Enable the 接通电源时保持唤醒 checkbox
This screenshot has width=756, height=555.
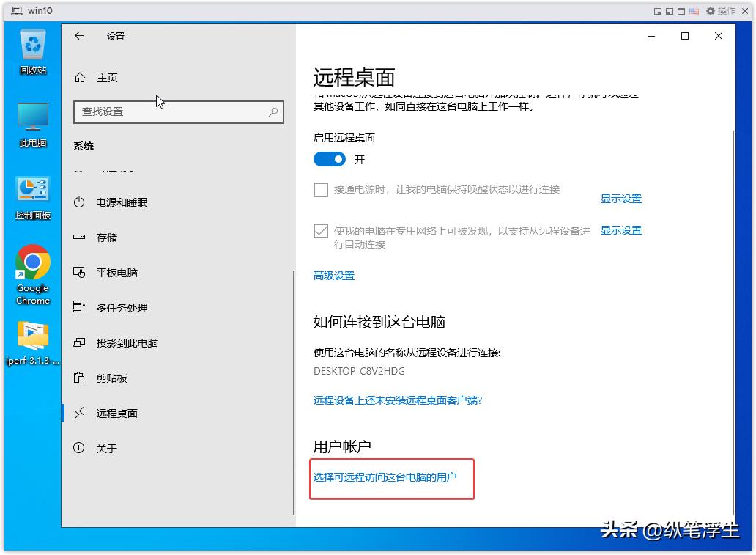coord(320,190)
